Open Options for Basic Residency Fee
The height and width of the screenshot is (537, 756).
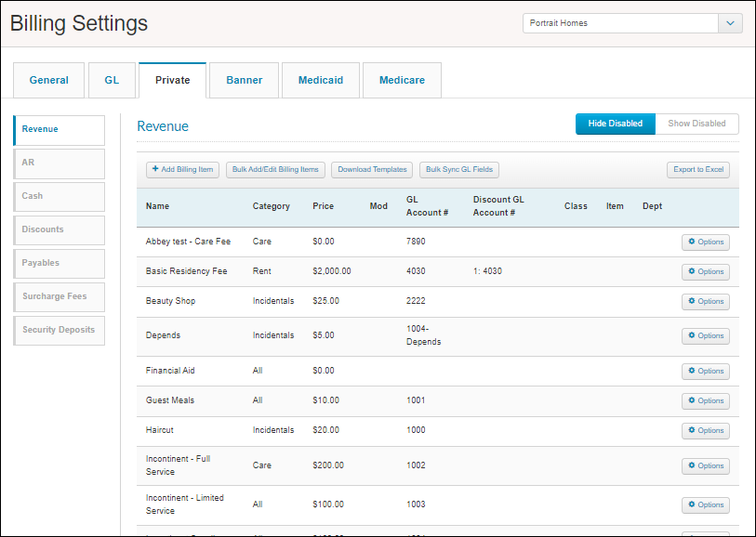(x=706, y=271)
